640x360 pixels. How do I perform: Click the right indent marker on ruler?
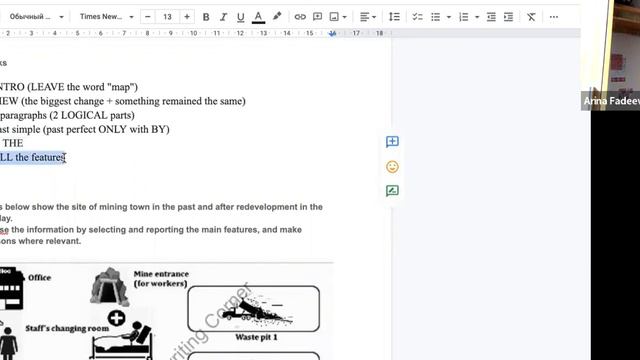[332, 33]
